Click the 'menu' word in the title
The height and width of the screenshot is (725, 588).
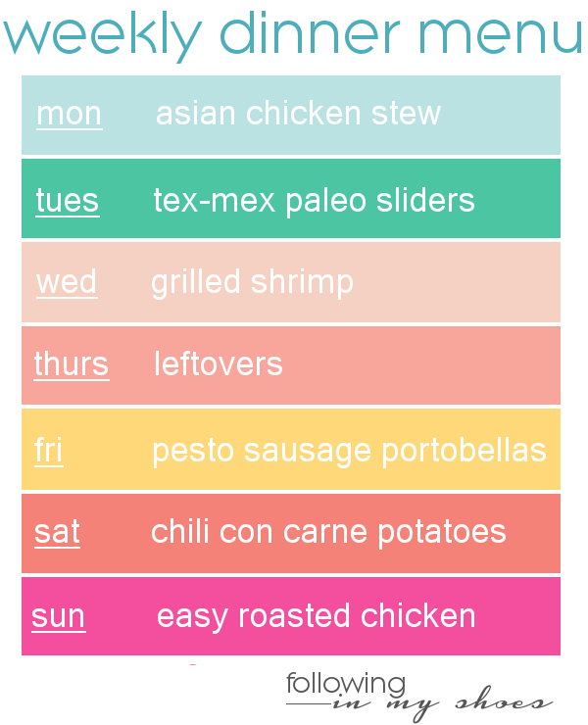pos(500,36)
